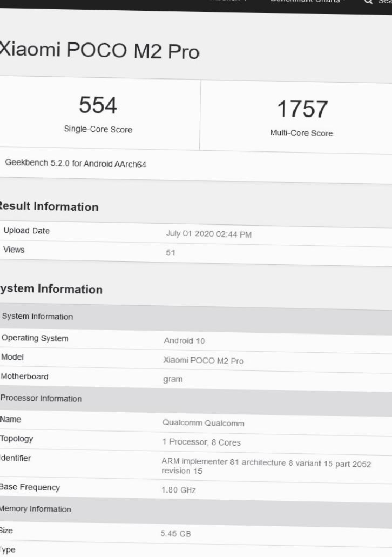The width and height of the screenshot is (392, 557).
Task: Select the ARM implementer 81 identifier value
Action: click(266, 466)
